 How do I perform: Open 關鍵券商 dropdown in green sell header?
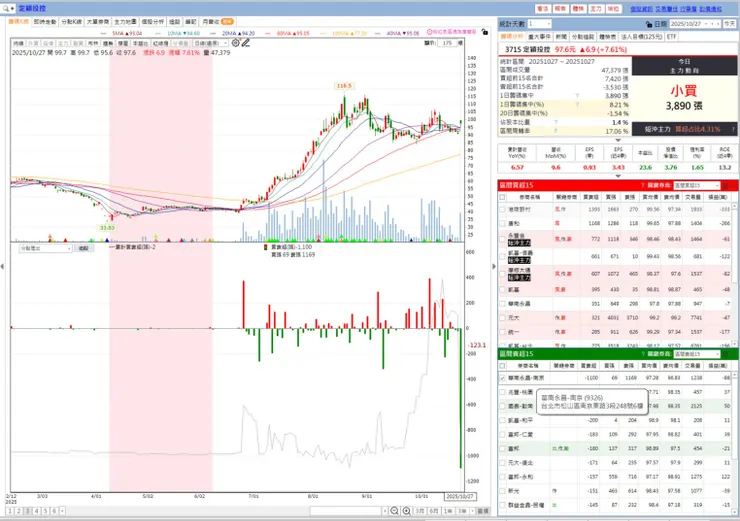[697, 354]
